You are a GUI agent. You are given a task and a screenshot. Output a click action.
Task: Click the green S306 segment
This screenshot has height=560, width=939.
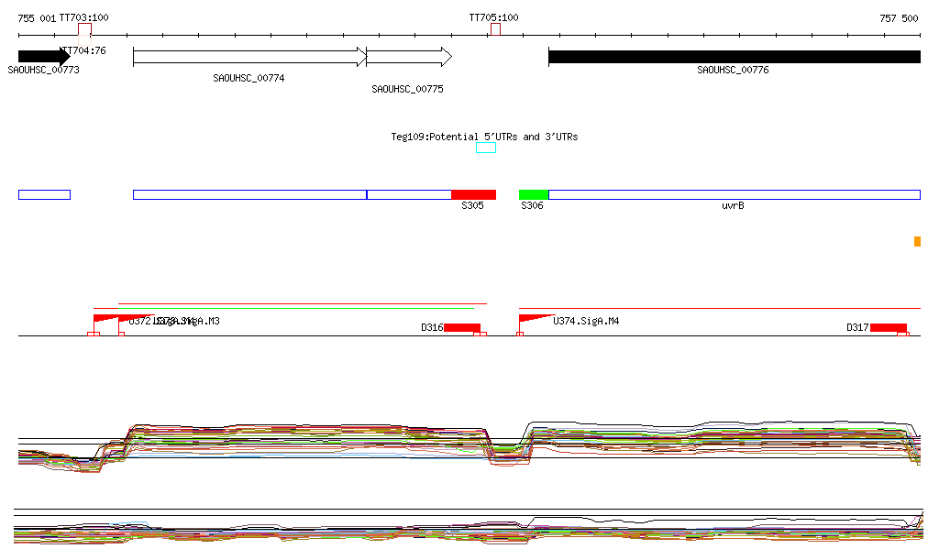click(x=533, y=194)
